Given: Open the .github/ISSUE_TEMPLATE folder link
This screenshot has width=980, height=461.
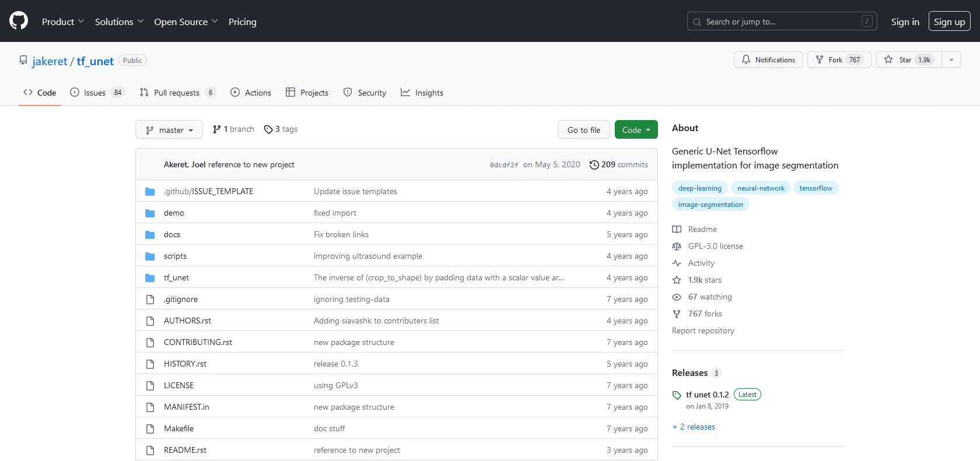Looking at the screenshot, I should pos(208,191).
